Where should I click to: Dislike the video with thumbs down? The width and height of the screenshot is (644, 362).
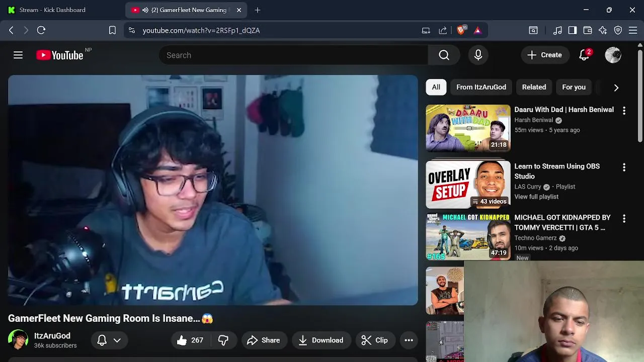223,340
